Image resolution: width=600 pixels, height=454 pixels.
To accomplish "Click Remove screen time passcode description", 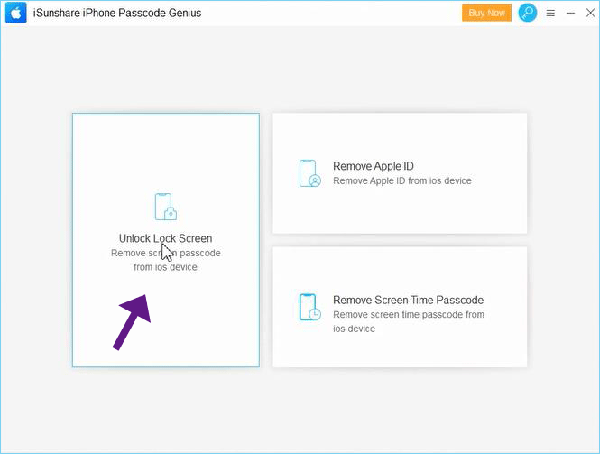I will (409, 322).
